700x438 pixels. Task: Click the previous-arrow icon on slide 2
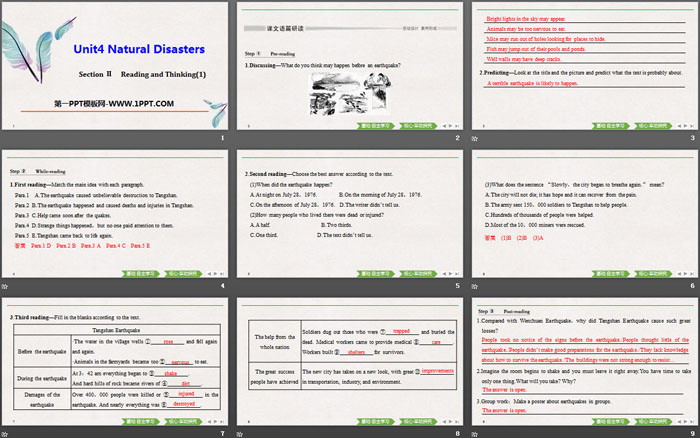coord(444,126)
